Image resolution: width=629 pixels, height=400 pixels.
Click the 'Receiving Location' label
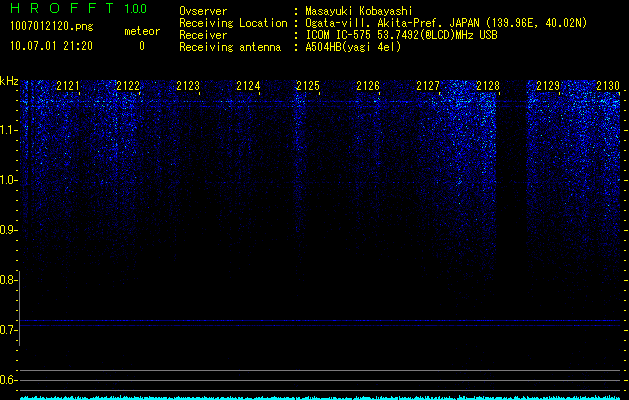coord(233,23)
